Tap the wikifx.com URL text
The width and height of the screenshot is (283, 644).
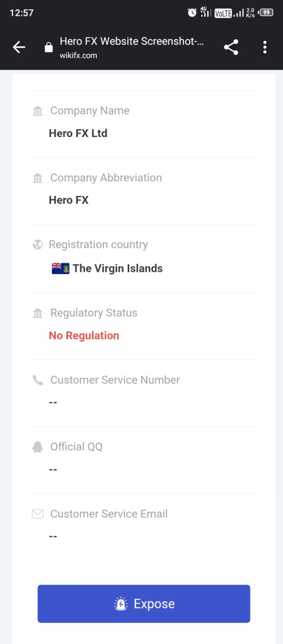pos(78,56)
